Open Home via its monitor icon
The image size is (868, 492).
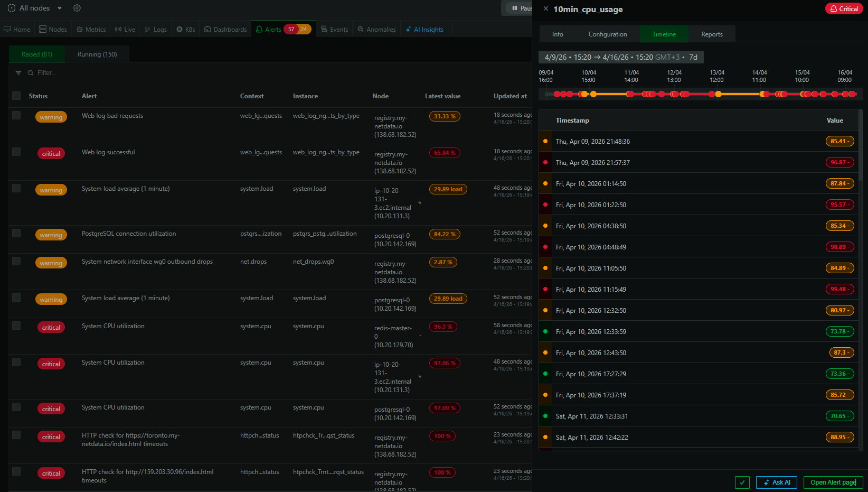coord(7,30)
